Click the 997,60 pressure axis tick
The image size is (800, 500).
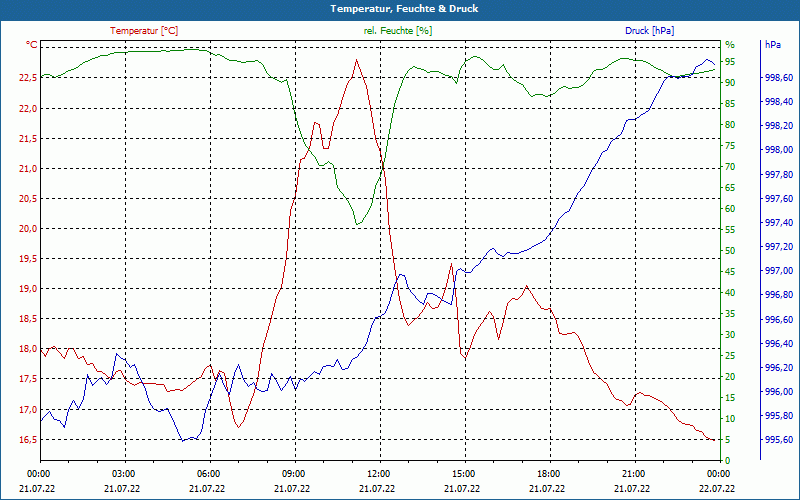pyautogui.click(x=779, y=198)
